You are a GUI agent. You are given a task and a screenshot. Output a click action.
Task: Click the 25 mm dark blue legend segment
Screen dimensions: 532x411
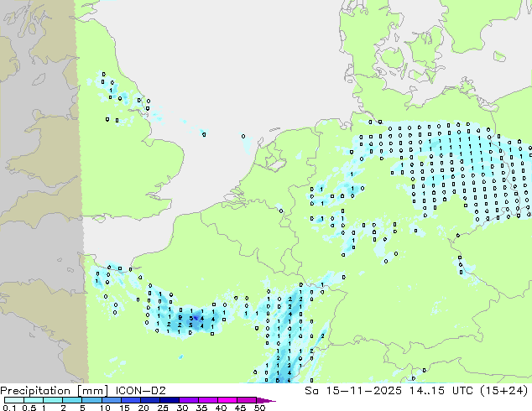click(170, 400)
